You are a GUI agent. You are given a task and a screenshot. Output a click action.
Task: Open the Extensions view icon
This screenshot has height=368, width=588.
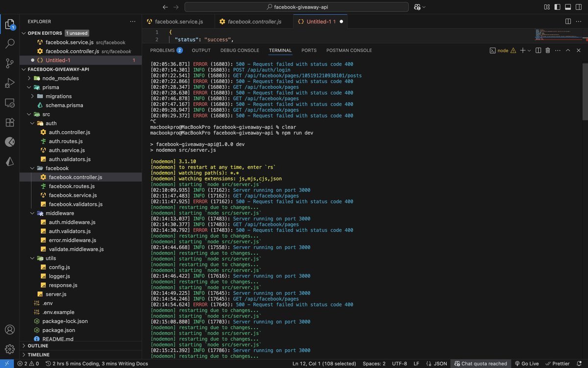9,122
